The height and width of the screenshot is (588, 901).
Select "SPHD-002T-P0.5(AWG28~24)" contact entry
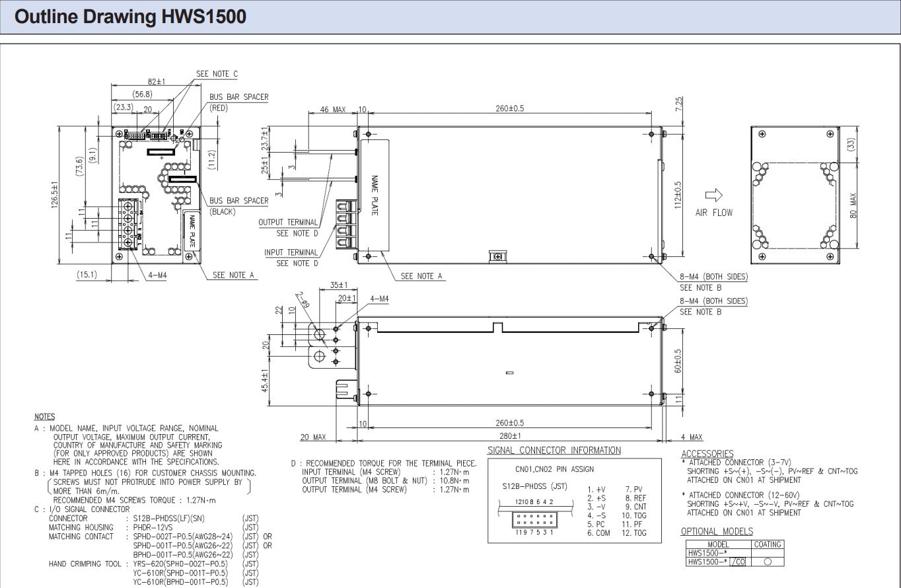pyautogui.click(x=183, y=536)
